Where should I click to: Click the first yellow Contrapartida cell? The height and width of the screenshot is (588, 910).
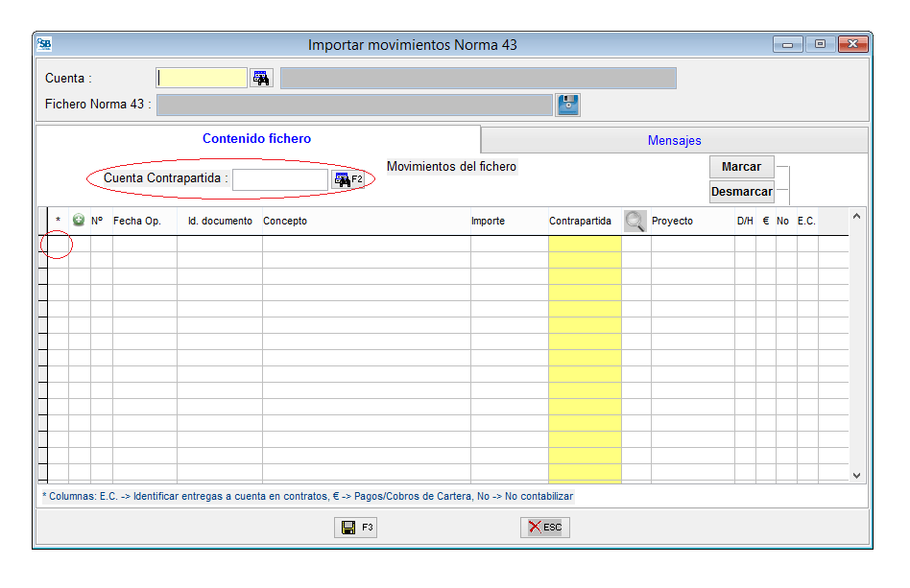coord(585,244)
